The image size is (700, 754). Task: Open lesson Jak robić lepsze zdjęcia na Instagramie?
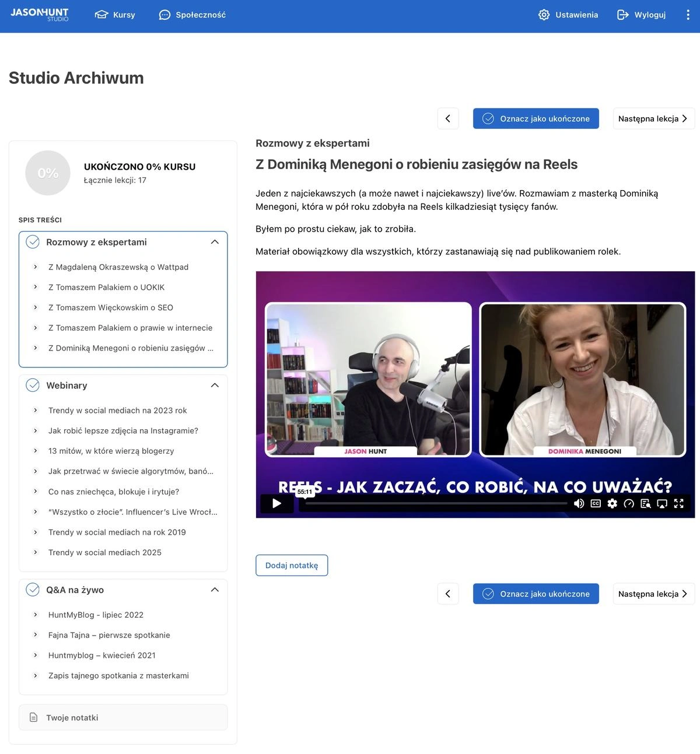123,430
